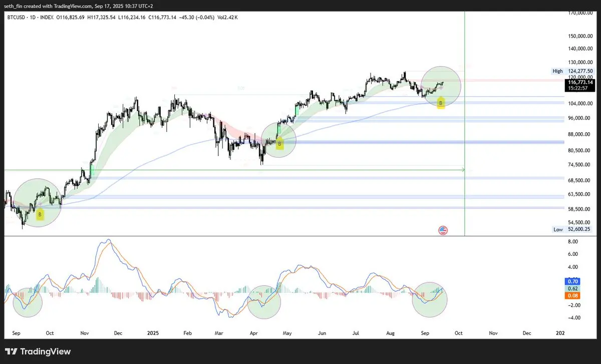
Task: Click 4.00 on the indicator axis
Action: 573,266
